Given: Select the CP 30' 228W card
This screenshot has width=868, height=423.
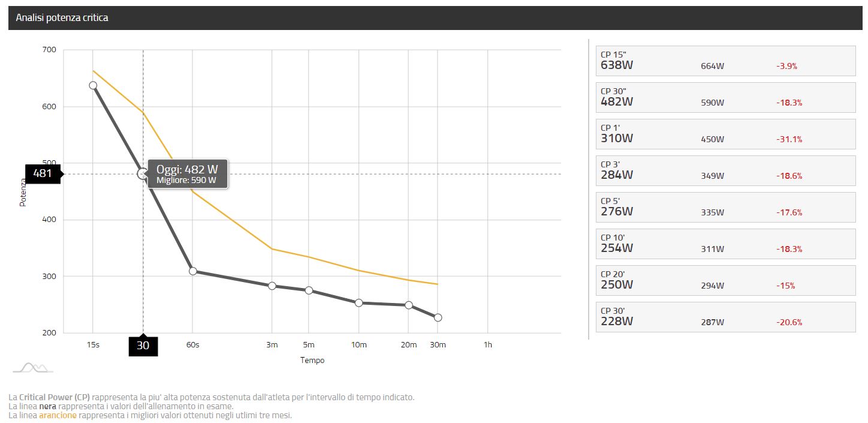Looking at the screenshot, I should pyautogui.click(x=725, y=317).
